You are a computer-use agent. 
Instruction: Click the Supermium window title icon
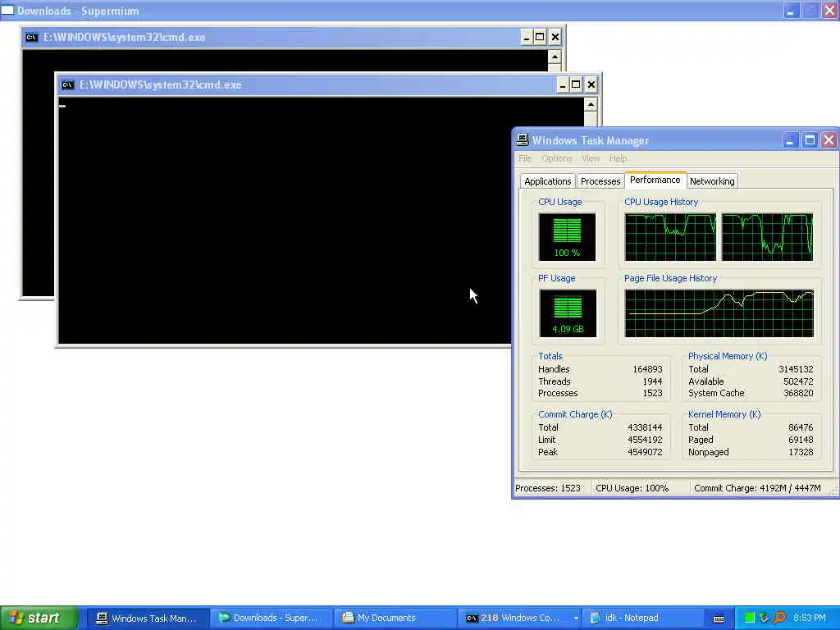point(7,10)
